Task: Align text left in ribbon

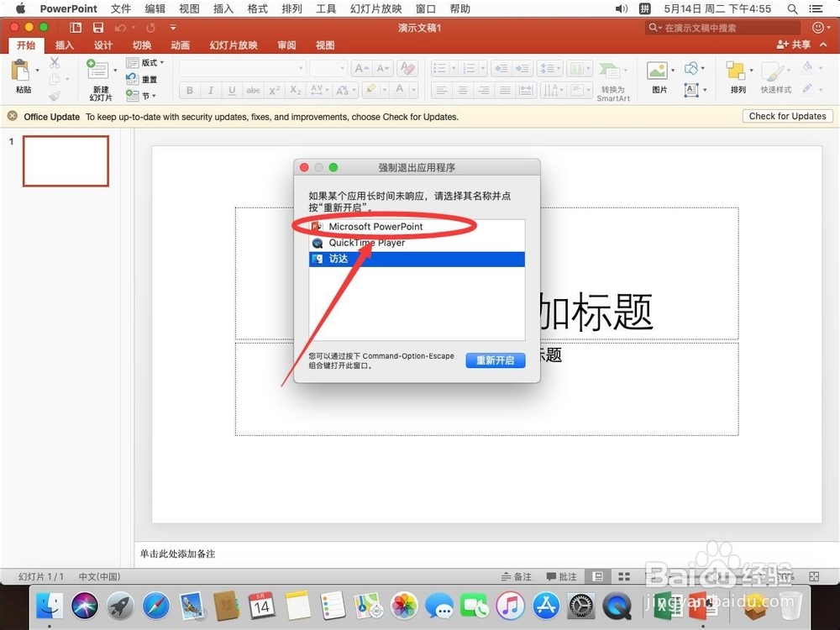Action: click(442, 91)
